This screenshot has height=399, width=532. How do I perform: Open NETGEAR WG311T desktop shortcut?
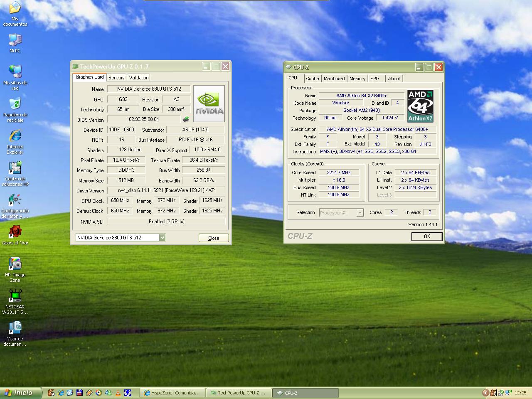pos(15,296)
